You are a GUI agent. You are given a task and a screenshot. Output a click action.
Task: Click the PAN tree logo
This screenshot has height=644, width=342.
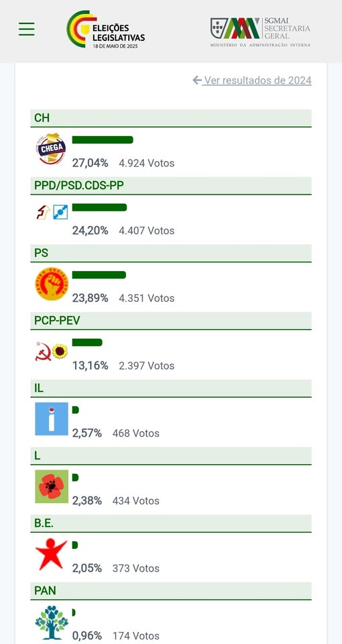pos(52,623)
